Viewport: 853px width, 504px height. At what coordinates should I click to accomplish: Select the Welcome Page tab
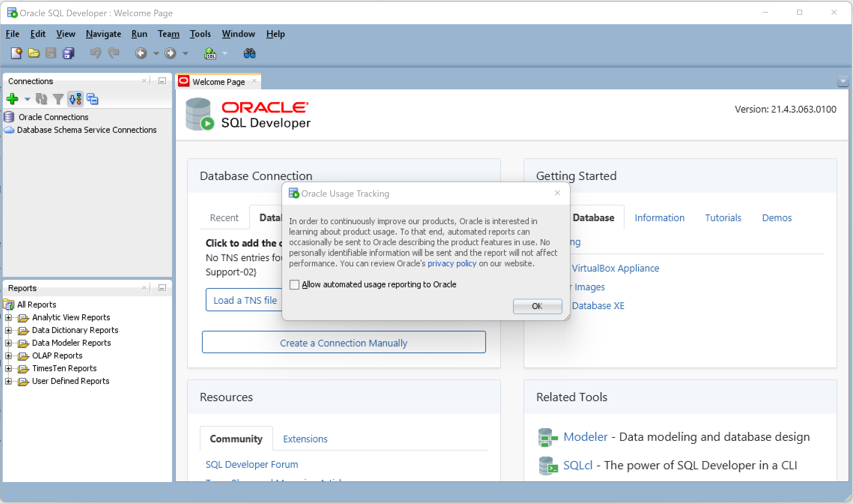coord(218,82)
